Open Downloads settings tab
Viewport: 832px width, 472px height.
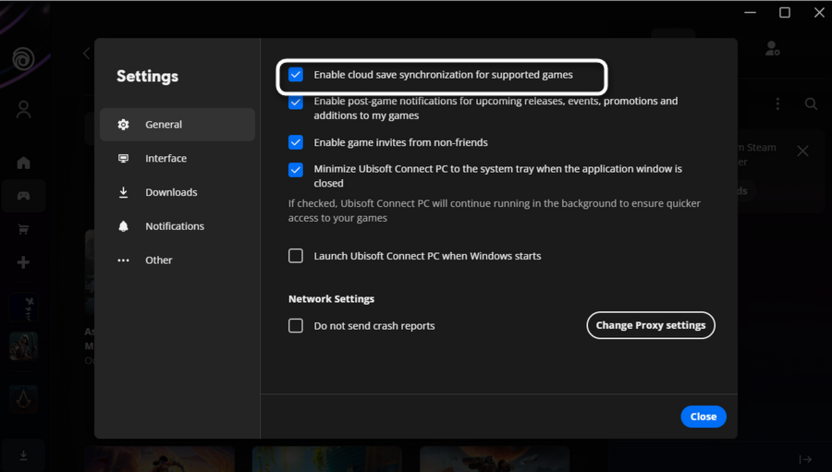pyautogui.click(x=177, y=193)
